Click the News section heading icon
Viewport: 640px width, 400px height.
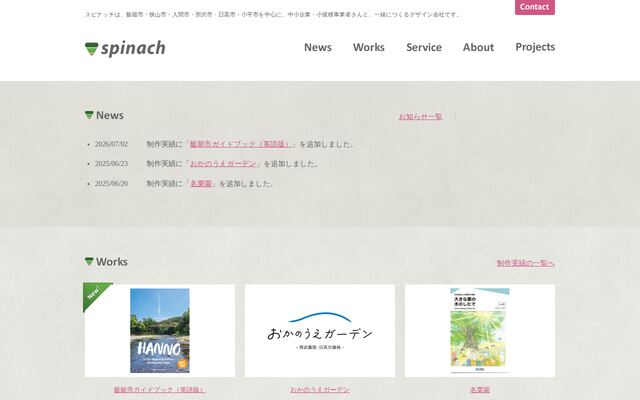89,115
